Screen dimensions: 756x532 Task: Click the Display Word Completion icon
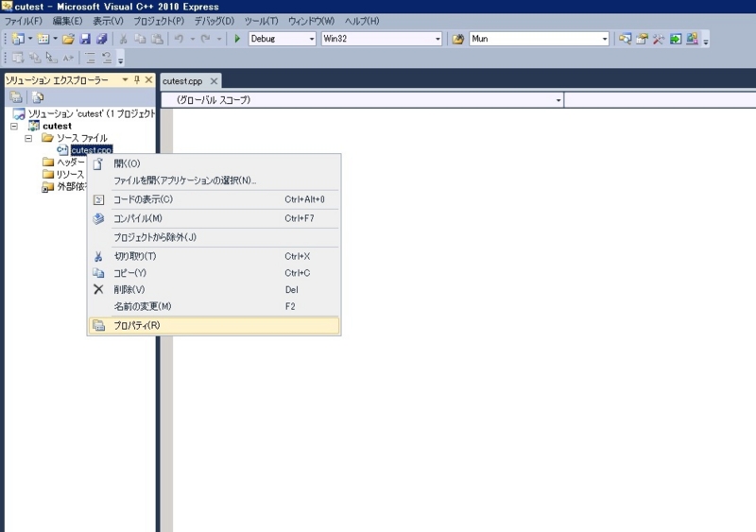pos(68,59)
